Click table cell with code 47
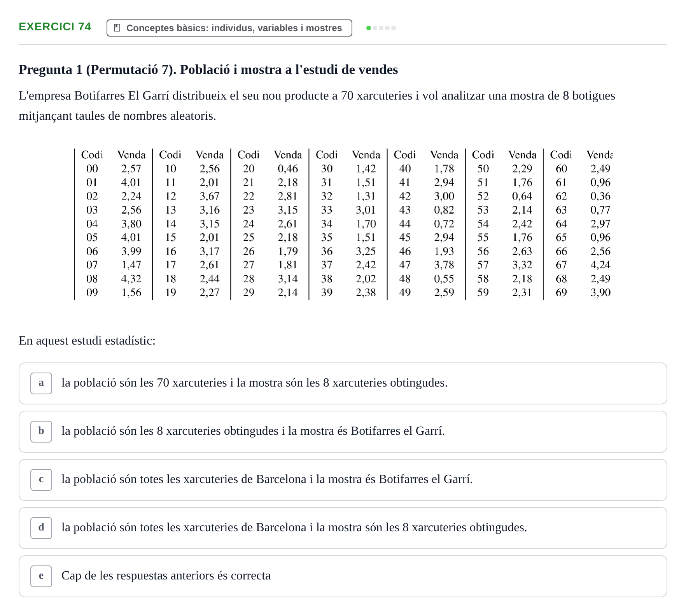686x616 pixels. [405, 265]
